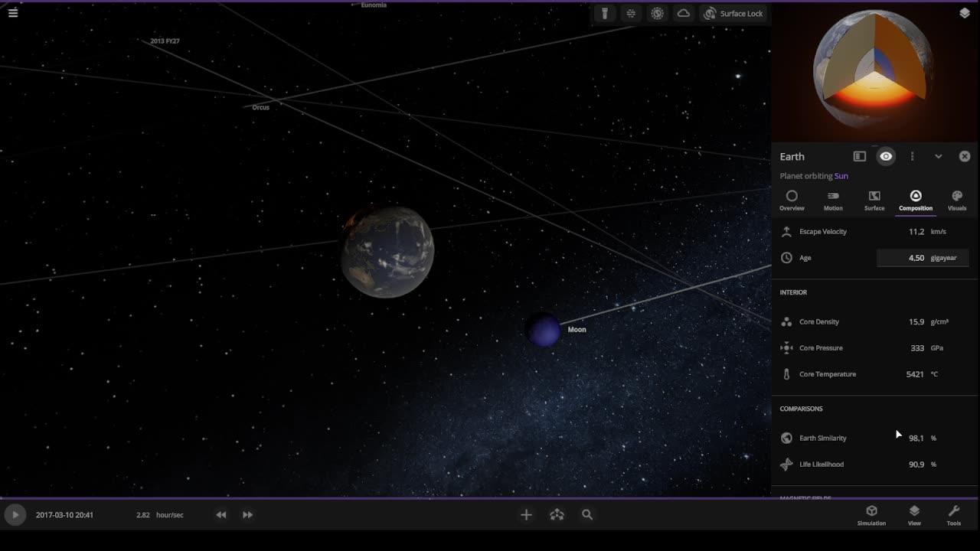
Task: Close the Earth properties panel
Action: pyautogui.click(x=965, y=156)
